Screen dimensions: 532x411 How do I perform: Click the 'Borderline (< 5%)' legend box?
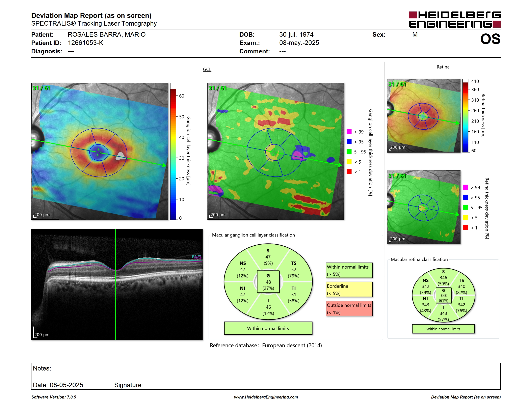point(349,290)
